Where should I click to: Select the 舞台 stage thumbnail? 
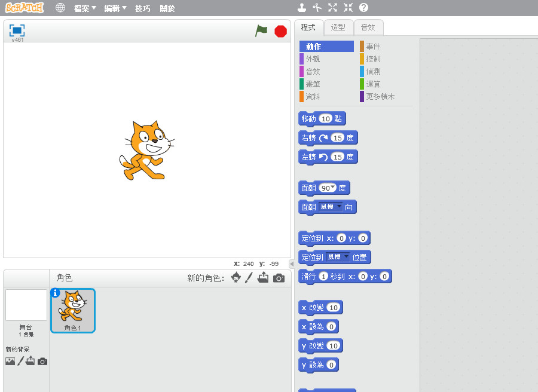point(26,305)
